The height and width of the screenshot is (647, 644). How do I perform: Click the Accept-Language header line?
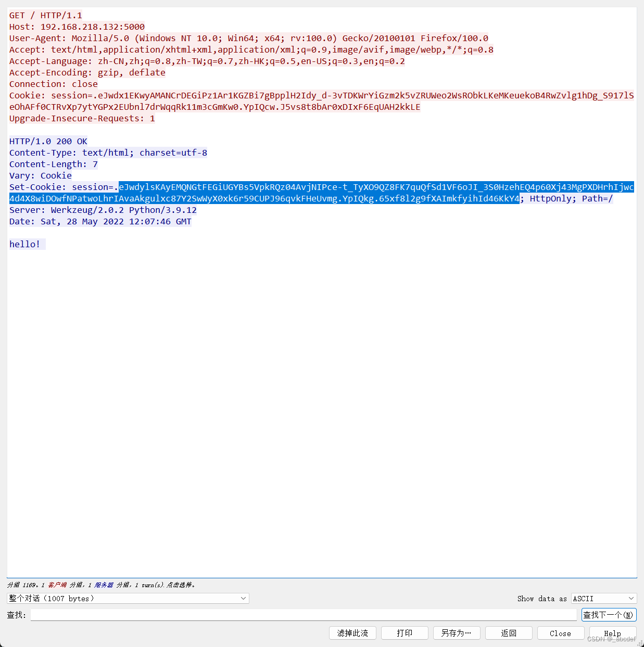[207, 61]
